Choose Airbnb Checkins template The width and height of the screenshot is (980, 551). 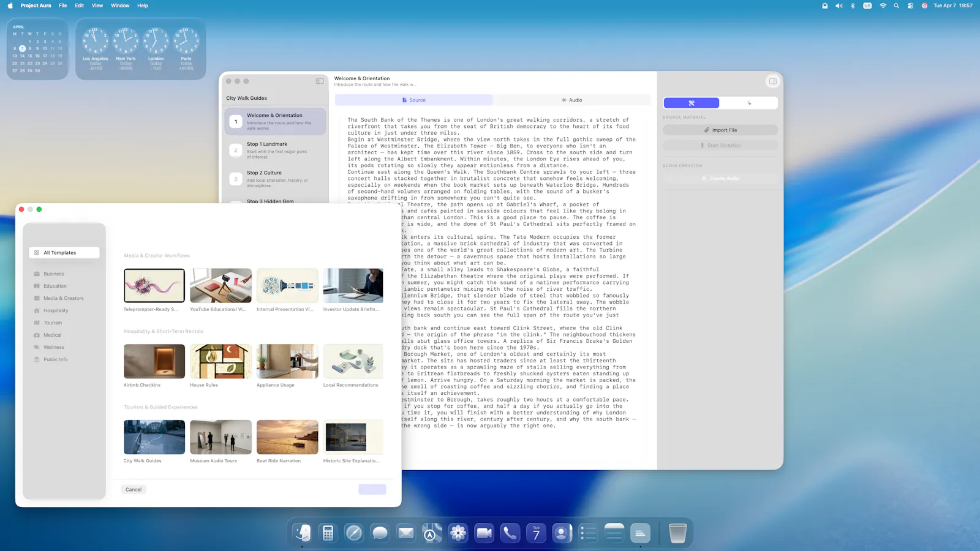pyautogui.click(x=154, y=361)
